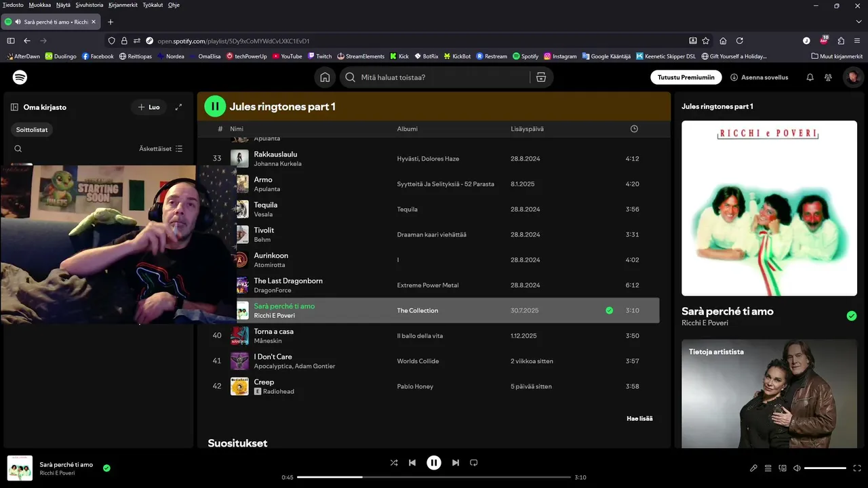Viewport: 868px width, 488px height.
Task: Click now-playing album thumbnail in player bar
Action: (x=20, y=468)
